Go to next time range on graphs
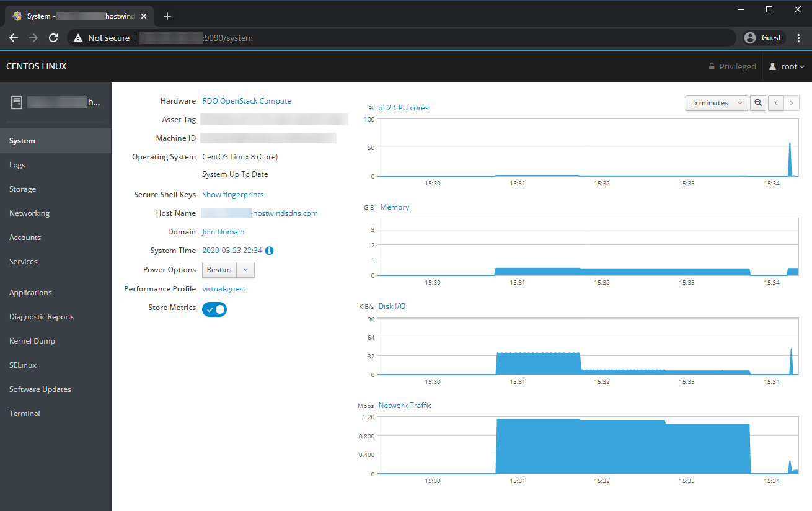Viewport: 812px width, 511px height. pos(792,103)
